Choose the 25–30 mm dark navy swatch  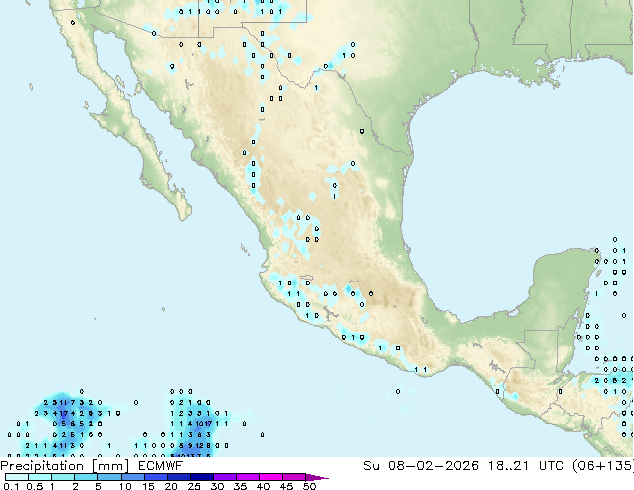pyautogui.click(x=201, y=477)
